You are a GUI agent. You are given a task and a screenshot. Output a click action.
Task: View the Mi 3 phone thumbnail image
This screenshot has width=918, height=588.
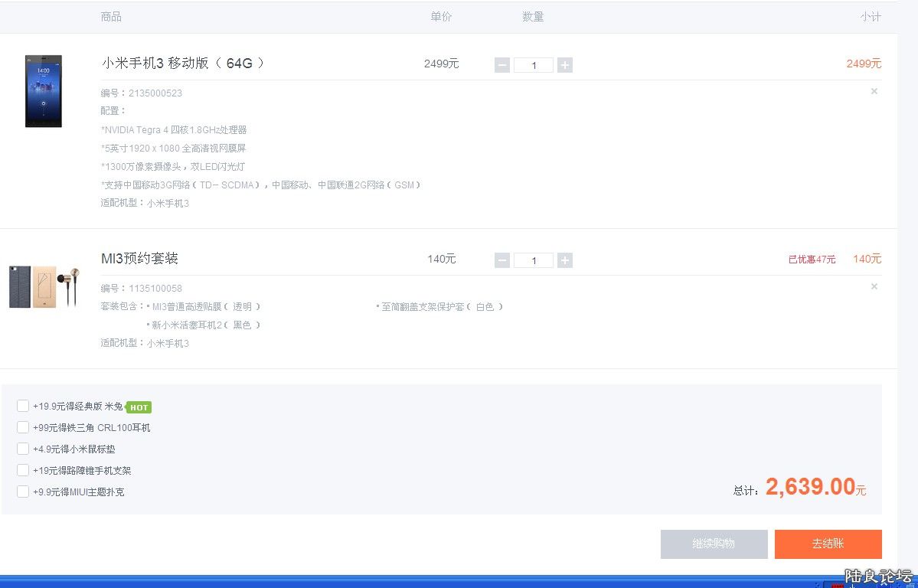tap(43, 90)
